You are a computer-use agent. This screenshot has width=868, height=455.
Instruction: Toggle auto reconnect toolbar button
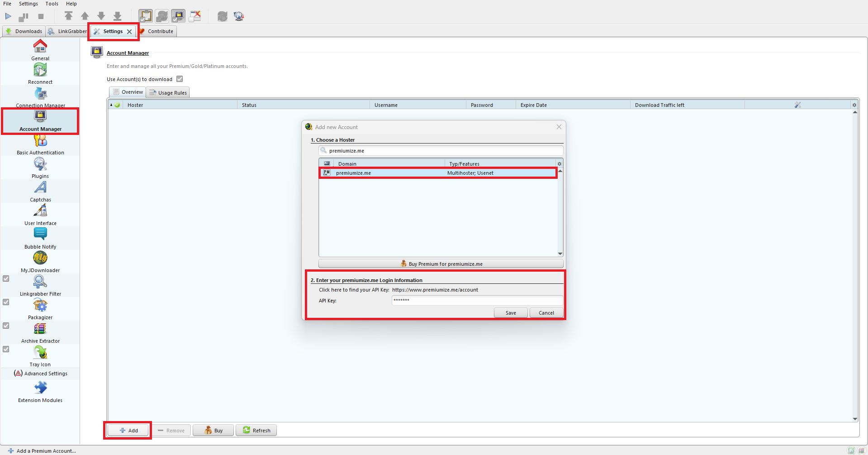click(162, 16)
